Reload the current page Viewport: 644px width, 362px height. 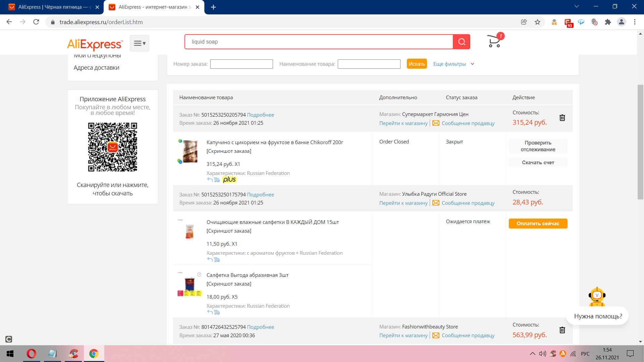click(x=36, y=22)
